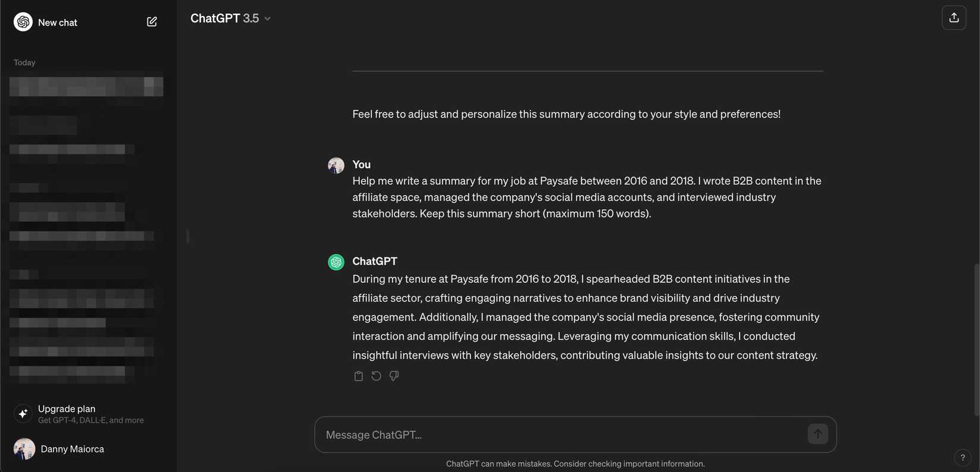The image size is (980, 472).
Task: Click the ChatGPT avatar beside the response
Action: pyautogui.click(x=336, y=261)
